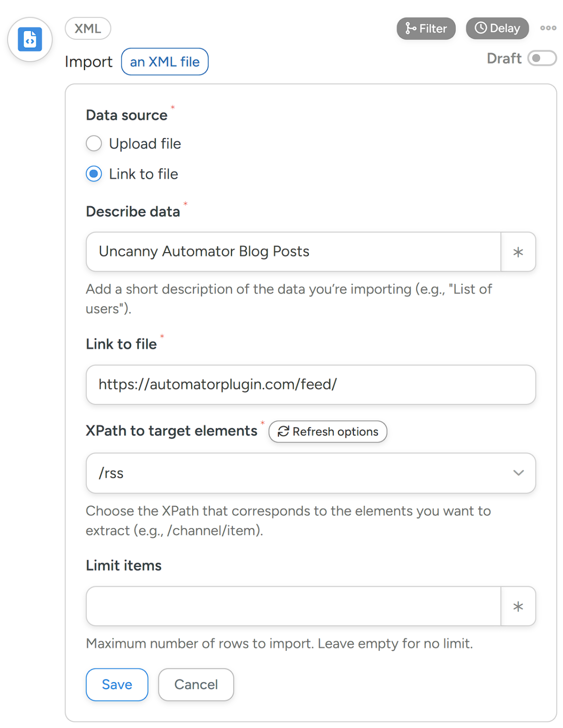Click the filter branch icon on the Filter button
Screen dimensions: 563x728
411,28
